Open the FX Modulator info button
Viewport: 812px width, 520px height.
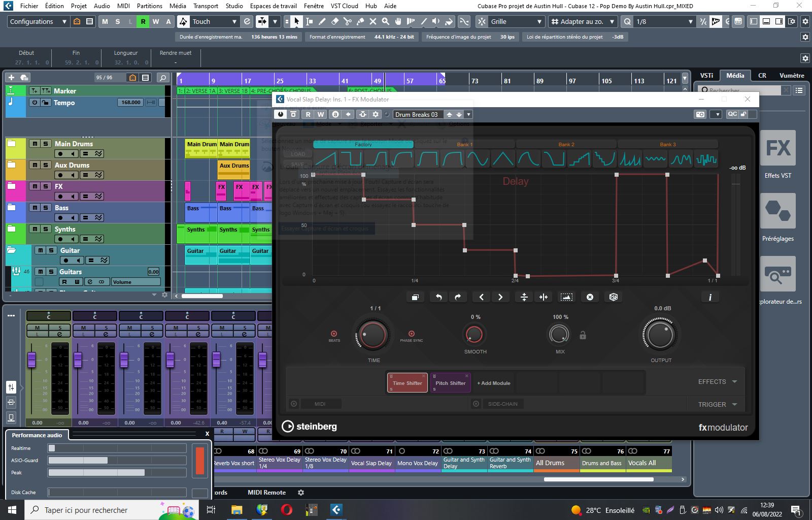pos(710,297)
